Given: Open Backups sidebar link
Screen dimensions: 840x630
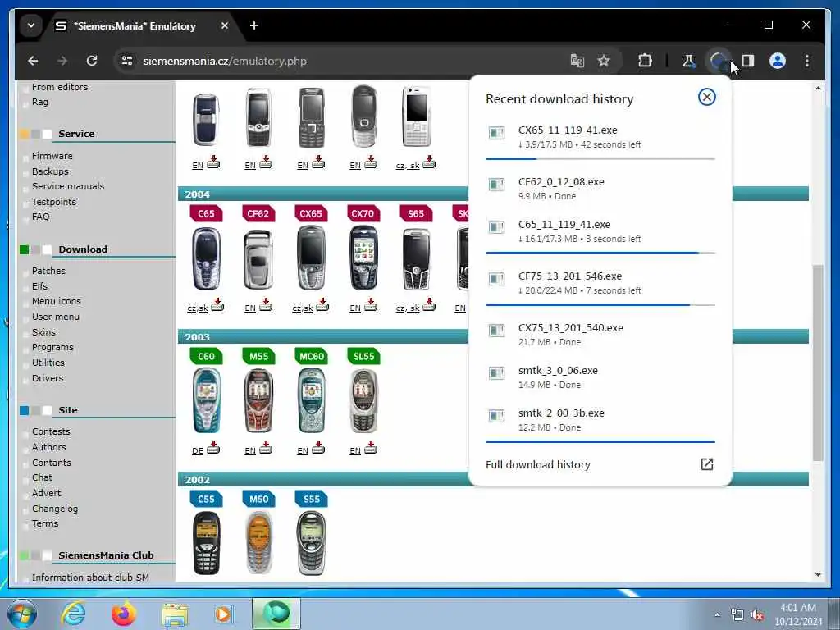Looking at the screenshot, I should [x=50, y=171].
